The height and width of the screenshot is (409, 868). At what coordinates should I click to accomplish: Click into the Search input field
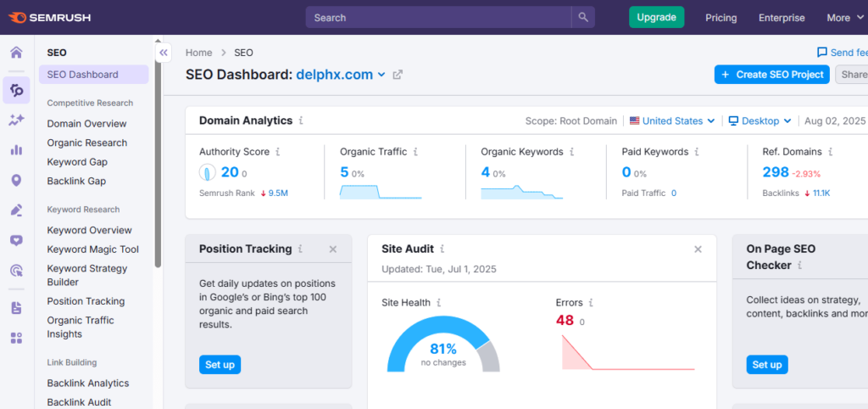click(x=438, y=17)
